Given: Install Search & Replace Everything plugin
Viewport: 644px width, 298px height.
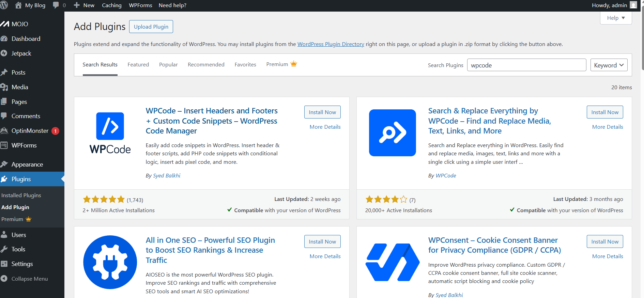Looking at the screenshot, I should coord(605,112).
